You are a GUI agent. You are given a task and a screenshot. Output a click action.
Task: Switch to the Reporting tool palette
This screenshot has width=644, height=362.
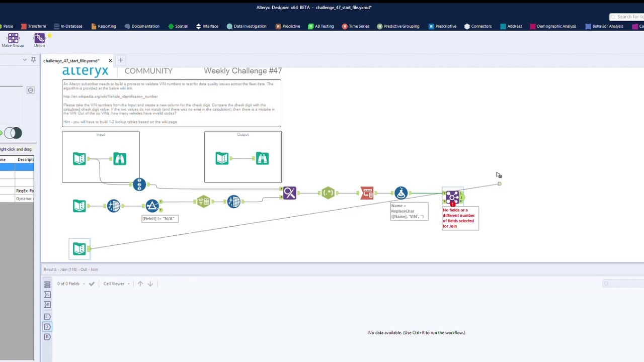tap(104, 26)
